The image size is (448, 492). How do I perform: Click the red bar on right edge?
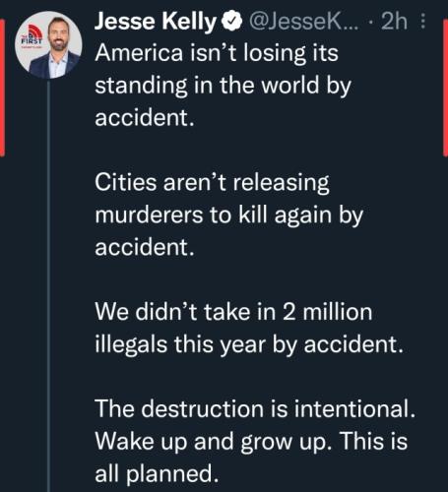pos(445,86)
